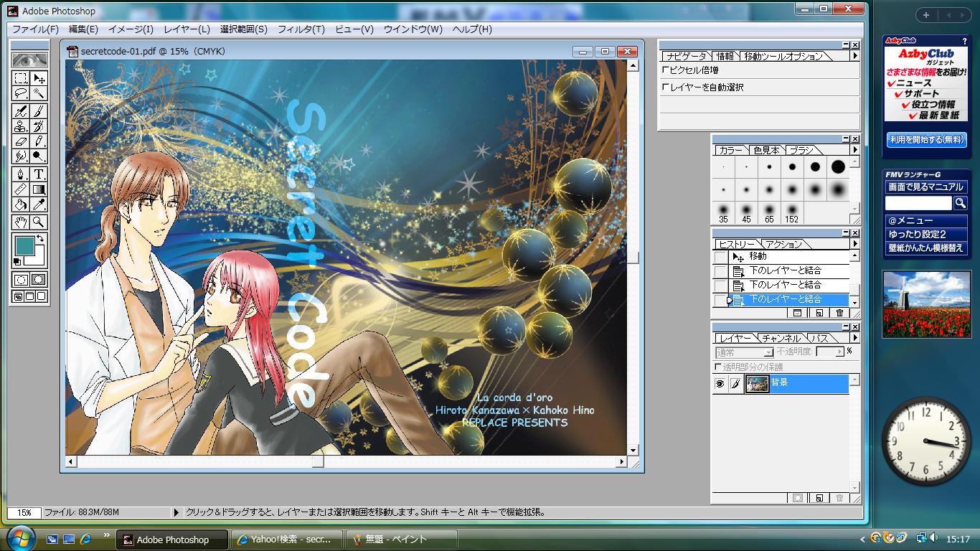This screenshot has width=980, height=551.
Task: Select the Paintbrush tool
Action: (39, 112)
